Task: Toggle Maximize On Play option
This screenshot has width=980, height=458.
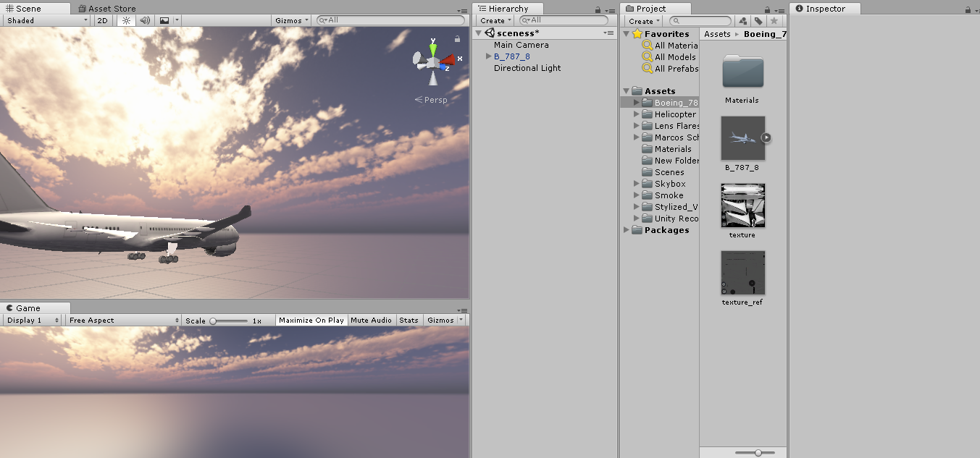Action: coord(311,320)
